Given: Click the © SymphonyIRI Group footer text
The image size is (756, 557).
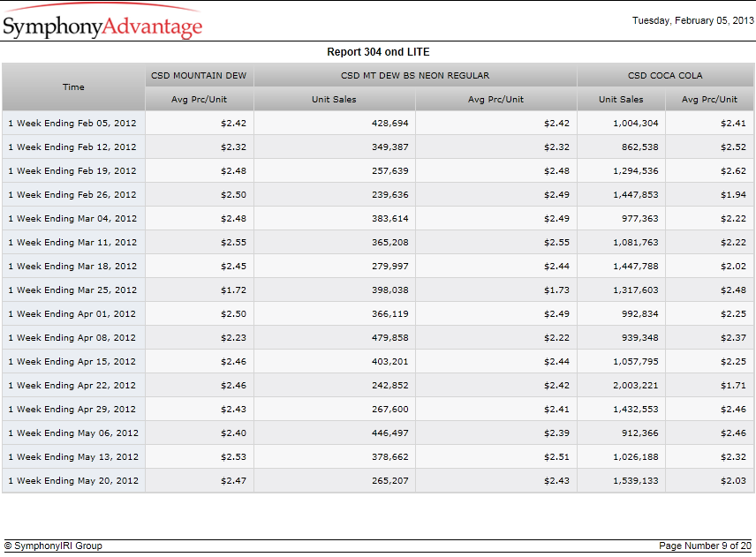Looking at the screenshot, I should [x=54, y=546].
